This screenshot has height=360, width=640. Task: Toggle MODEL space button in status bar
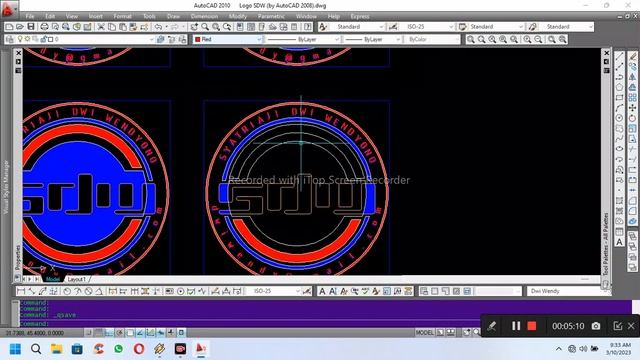click(424, 333)
